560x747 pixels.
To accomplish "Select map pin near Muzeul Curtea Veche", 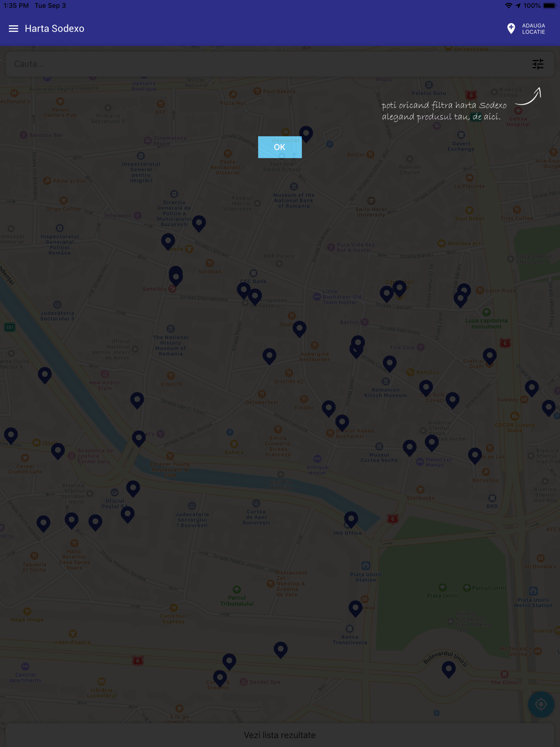I will [409, 448].
